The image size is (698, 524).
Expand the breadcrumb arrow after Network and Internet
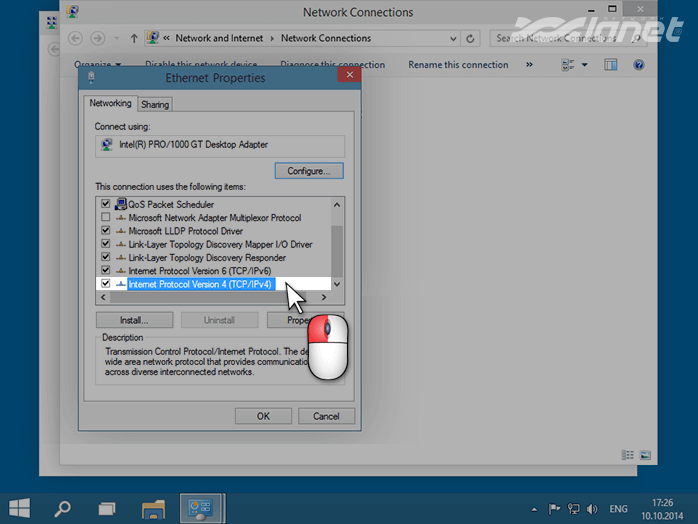272,39
